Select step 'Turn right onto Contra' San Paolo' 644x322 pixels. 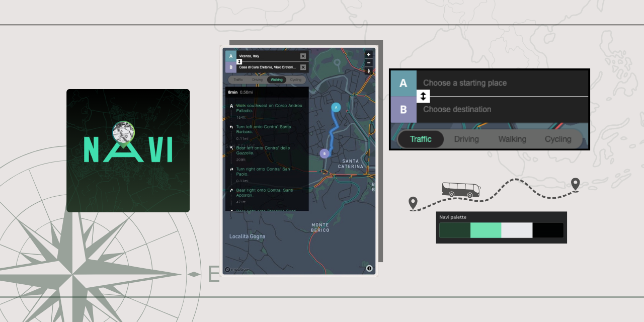click(263, 171)
